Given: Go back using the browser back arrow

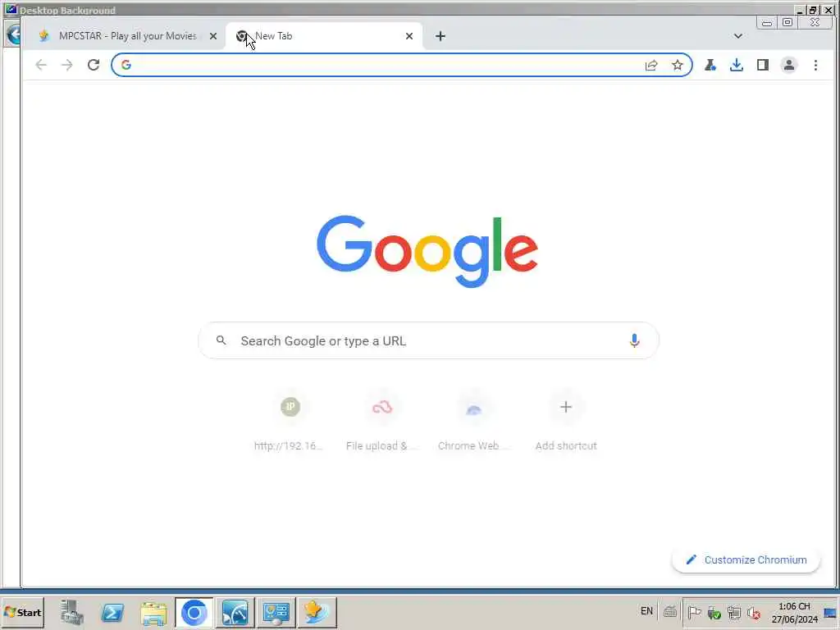Looking at the screenshot, I should (x=41, y=66).
